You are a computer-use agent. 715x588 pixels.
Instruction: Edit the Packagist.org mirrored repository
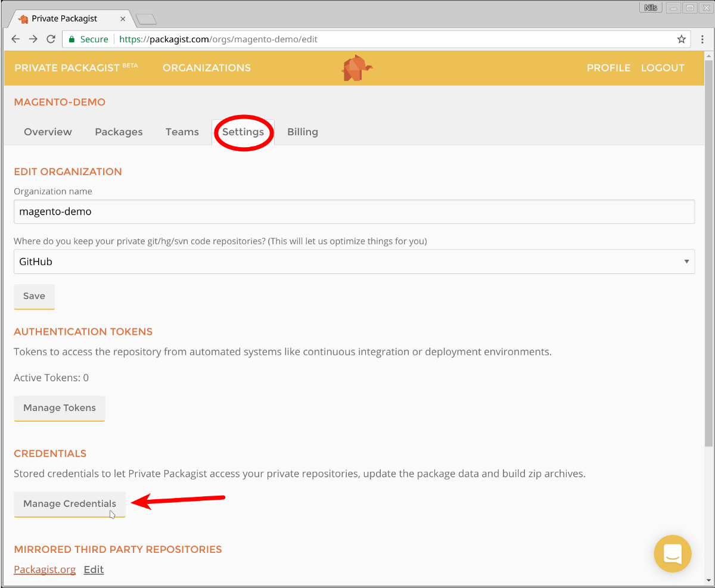click(x=94, y=570)
